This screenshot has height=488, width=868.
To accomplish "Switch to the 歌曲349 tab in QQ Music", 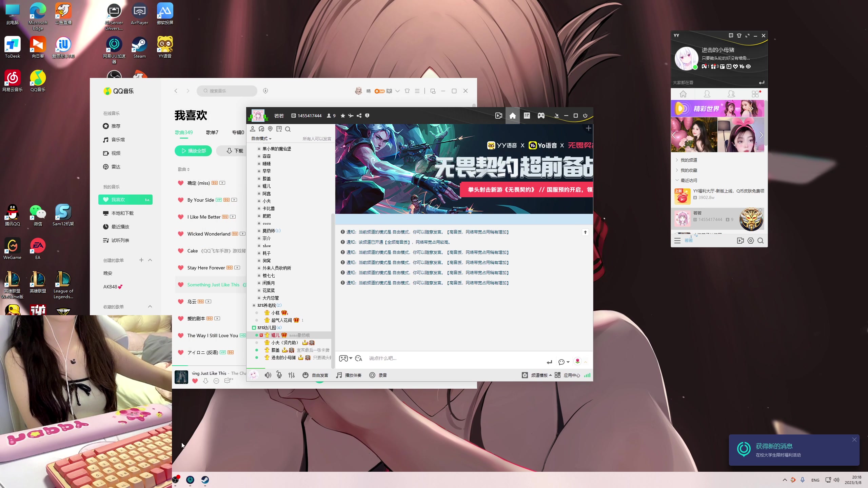I will click(x=184, y=132).
